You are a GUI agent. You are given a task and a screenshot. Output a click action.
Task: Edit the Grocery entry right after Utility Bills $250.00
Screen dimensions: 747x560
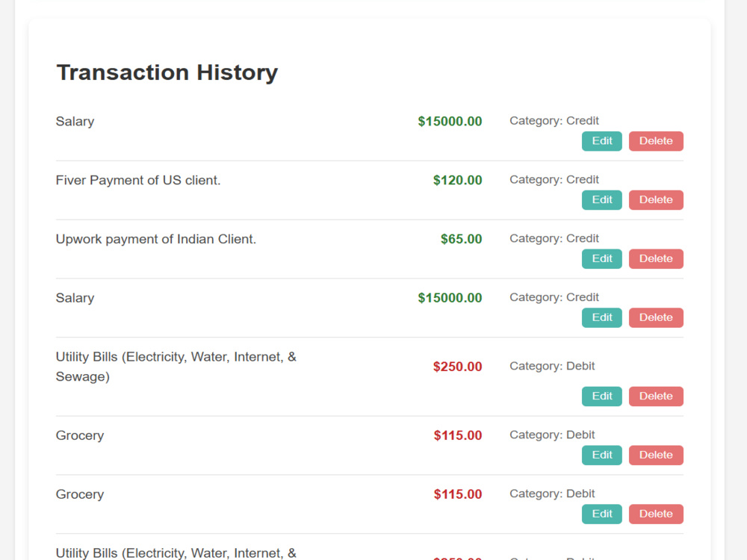tap(601, 455)
